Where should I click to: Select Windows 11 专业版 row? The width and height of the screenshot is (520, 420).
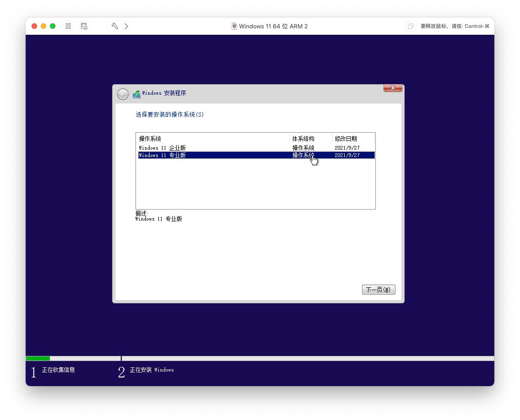[x=256, y=155]
